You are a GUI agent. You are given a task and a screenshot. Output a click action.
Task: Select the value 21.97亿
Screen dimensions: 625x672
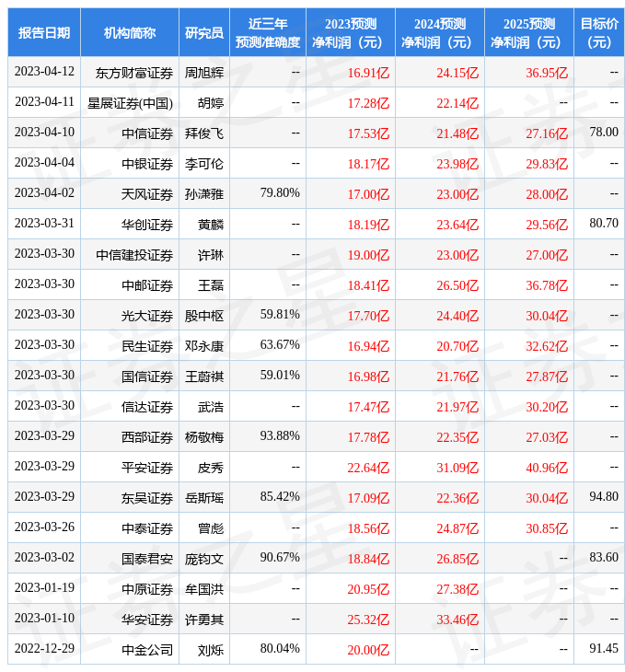[x=457, y=407]
